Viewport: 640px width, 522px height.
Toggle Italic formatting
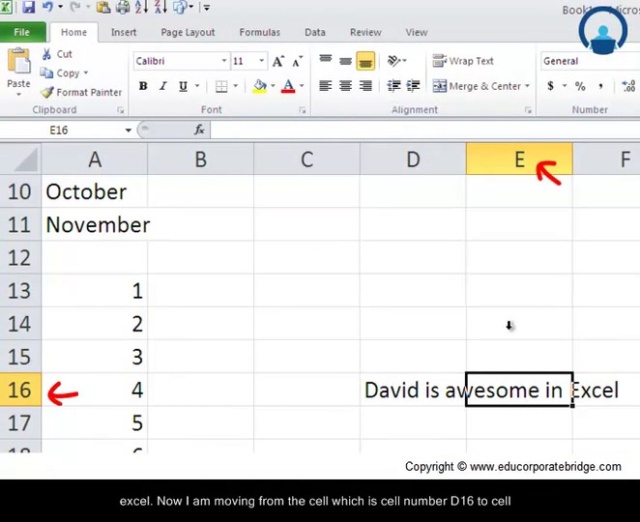point(163,86)
